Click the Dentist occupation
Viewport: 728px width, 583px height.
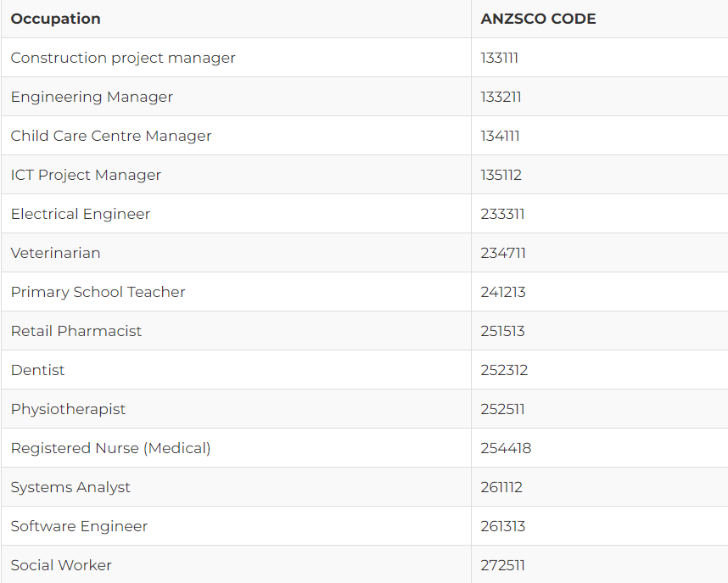coord(37,370)
